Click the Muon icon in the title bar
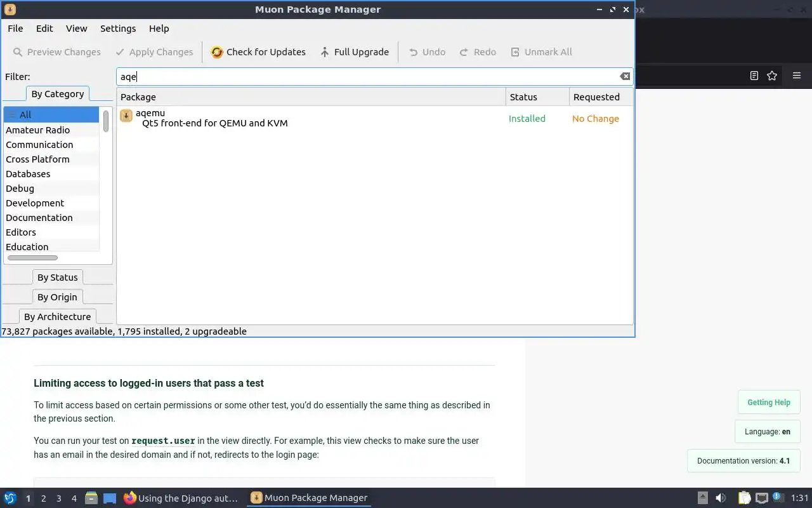Screen dimensions: 812x508 10,10
